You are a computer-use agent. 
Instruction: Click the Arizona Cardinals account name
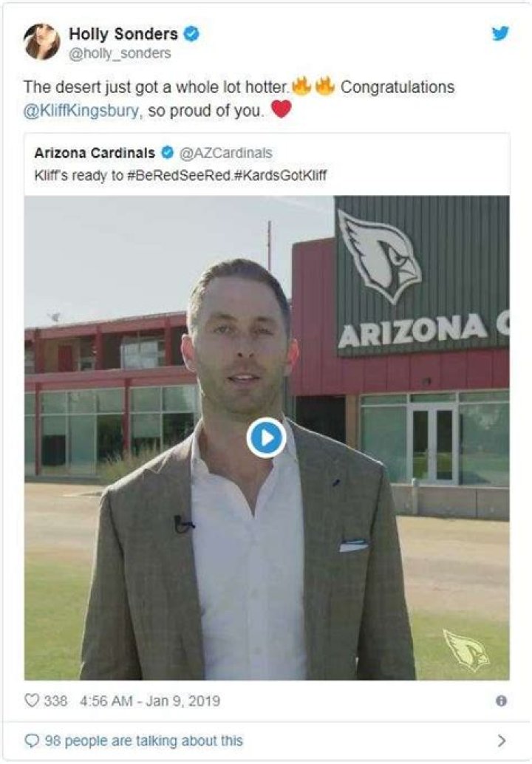pos(95,153)
